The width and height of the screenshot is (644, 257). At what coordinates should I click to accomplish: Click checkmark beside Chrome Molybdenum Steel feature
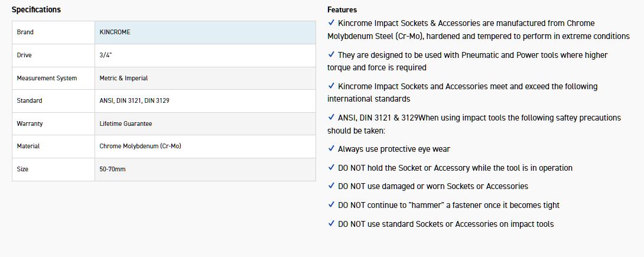331,23
